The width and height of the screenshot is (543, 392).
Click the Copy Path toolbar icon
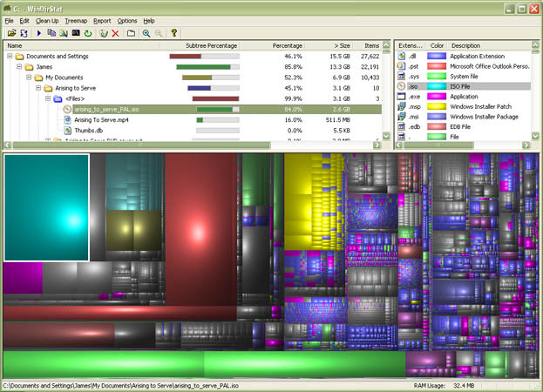[x=51, y=33]
